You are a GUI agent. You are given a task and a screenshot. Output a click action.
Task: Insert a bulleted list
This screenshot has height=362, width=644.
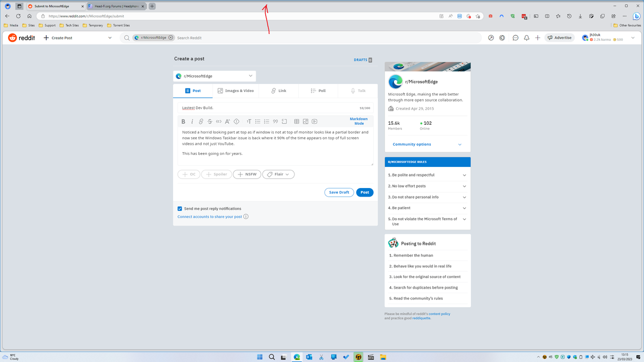click(x=258, y=121)
